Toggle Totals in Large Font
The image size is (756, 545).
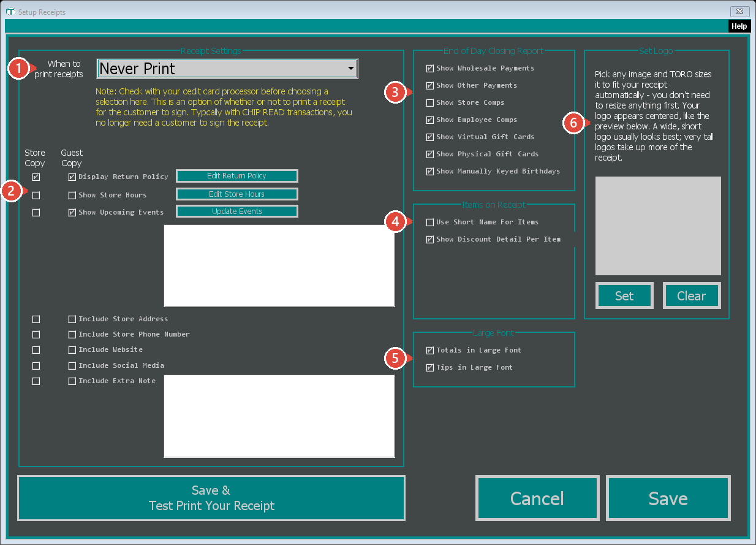coord(430,351)
